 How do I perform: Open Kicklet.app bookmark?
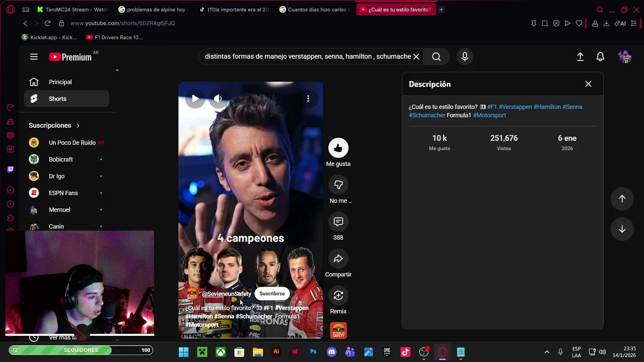point(49,37)
